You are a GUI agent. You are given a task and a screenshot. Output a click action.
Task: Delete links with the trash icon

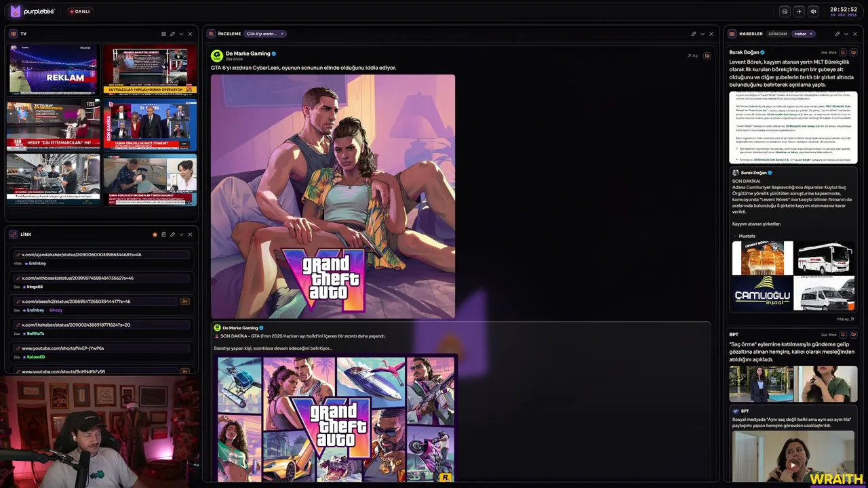pyautogui.click(x=163, y=235)
